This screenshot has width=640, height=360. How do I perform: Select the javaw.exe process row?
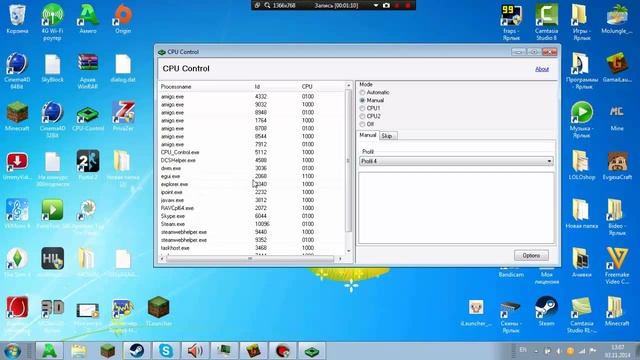(252, 200)
